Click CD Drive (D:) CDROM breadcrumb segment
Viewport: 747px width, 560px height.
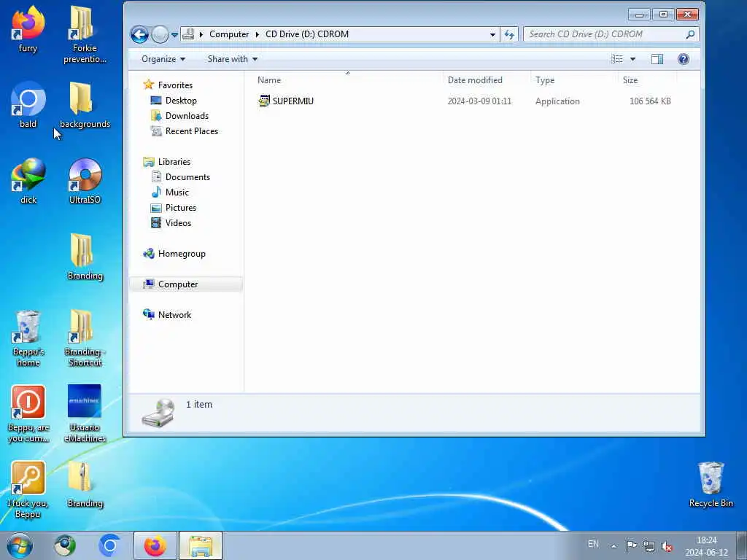point(307,34)
